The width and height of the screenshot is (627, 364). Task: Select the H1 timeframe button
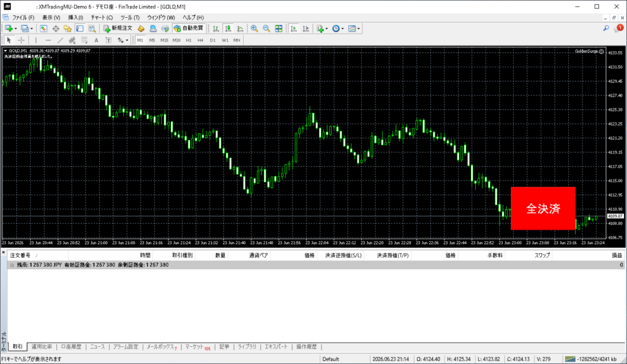(x=189, y=40)
